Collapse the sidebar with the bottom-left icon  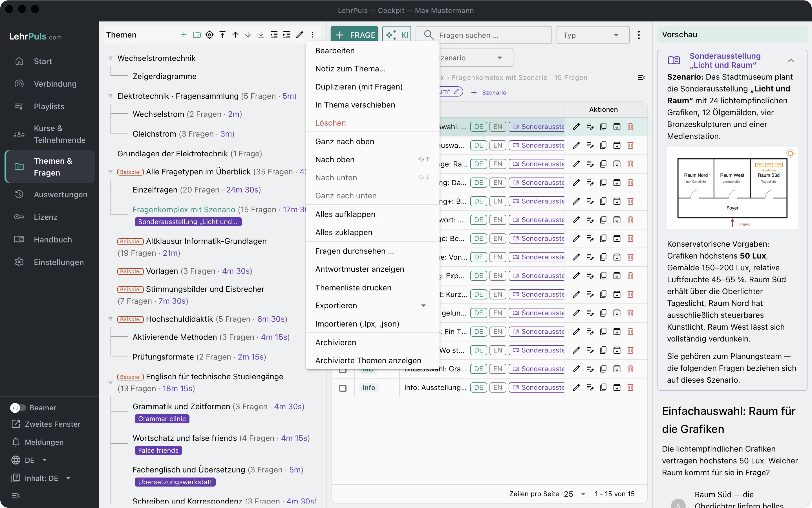click(x=16, y=496)
